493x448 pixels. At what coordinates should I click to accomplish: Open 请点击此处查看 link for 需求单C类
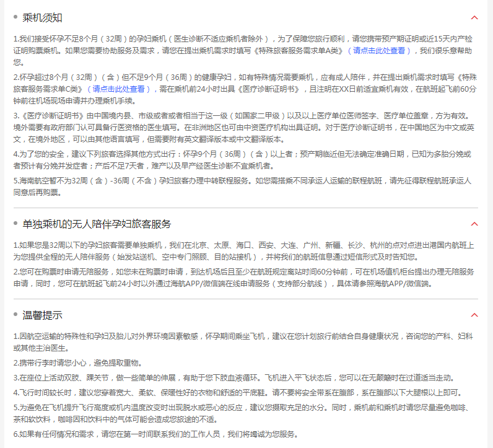118,89
